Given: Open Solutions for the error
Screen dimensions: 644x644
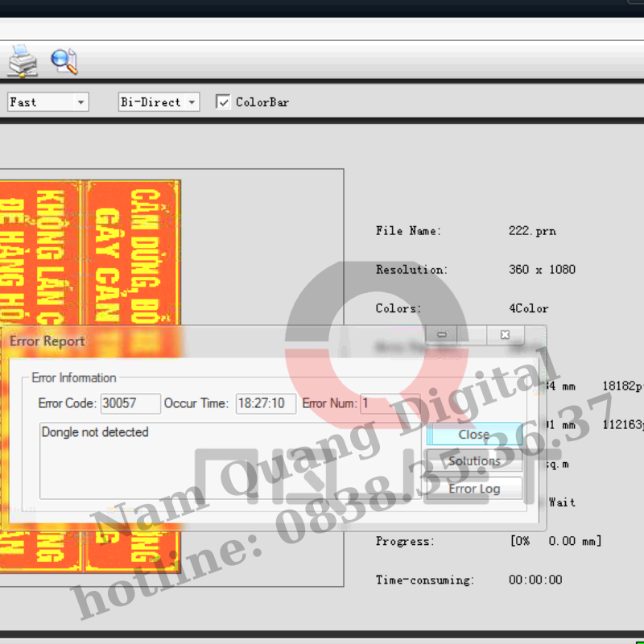Looking at the screenshot, I should (474, 461).
